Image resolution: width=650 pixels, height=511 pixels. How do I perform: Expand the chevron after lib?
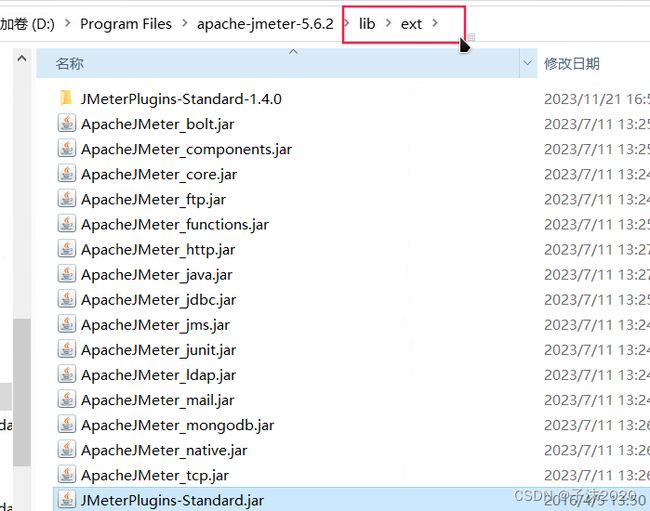click(388, 23)
